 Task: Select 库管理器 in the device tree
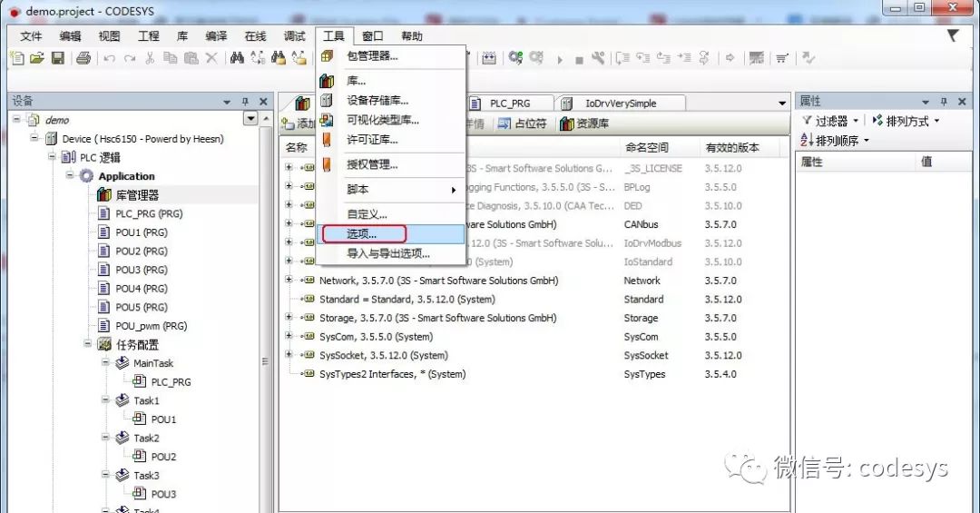click(138, 195)
